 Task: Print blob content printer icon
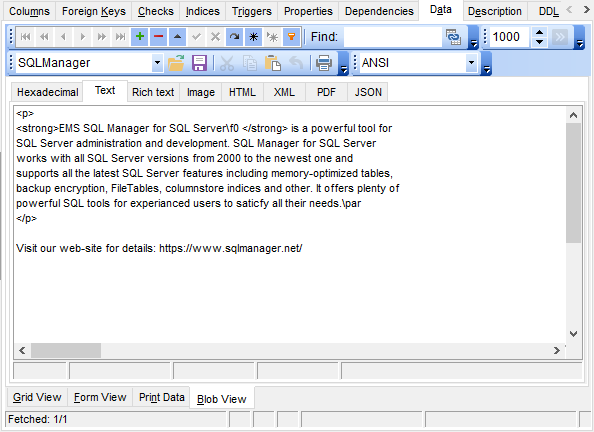point(324,63)
